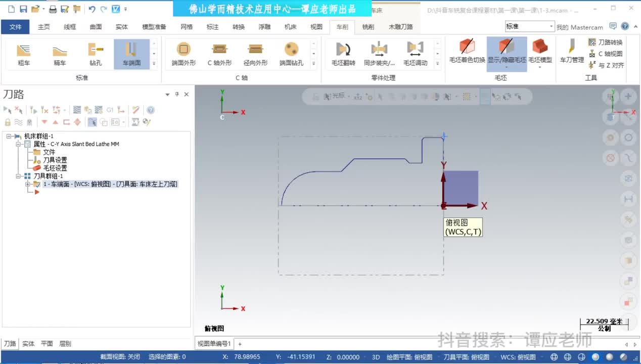Click the 同步装夹 synchronized chuck command
This screenshot has width=641, height=364.
tap(379, 54)
